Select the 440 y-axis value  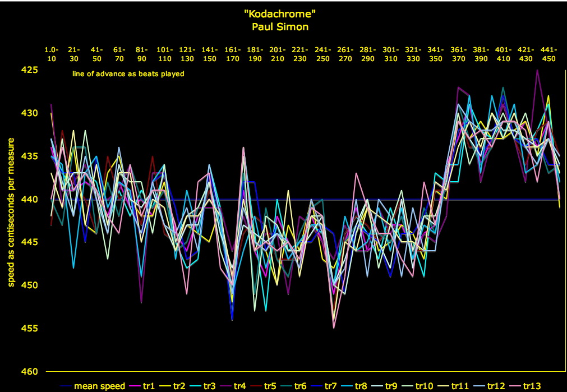pos(30,199)
